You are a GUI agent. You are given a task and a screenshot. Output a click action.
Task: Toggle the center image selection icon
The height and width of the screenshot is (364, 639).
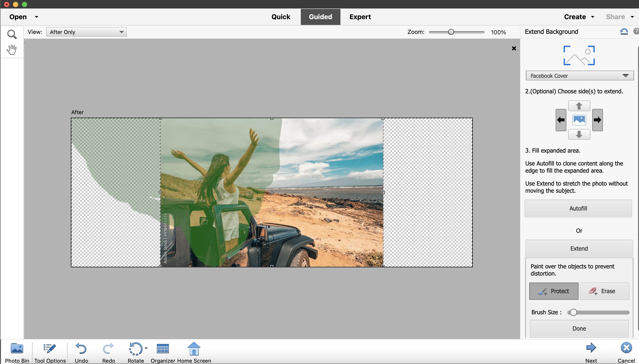(x=578, y=120)
